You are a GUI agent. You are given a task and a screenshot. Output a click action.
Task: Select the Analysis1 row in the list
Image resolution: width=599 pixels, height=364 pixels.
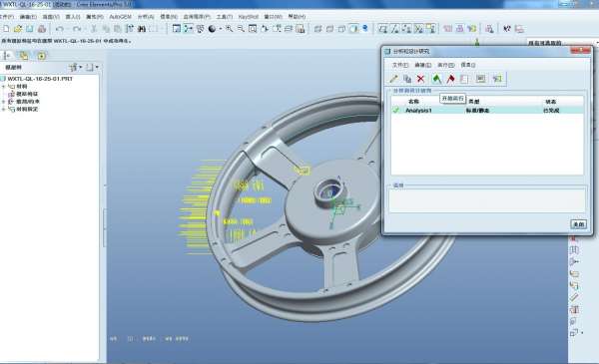point(487,111)
